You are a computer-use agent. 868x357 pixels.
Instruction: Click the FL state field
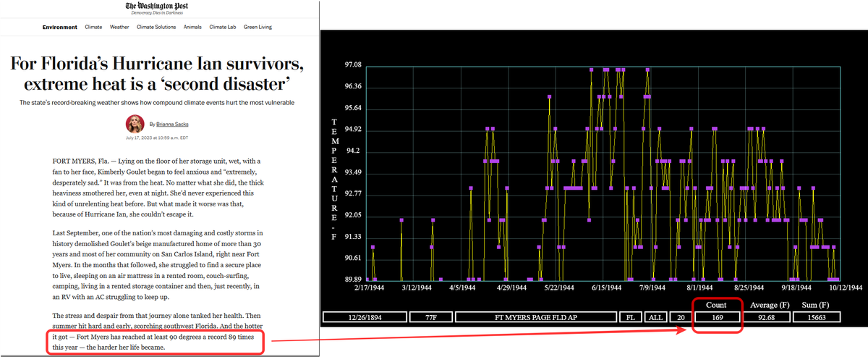coord(629,317)
